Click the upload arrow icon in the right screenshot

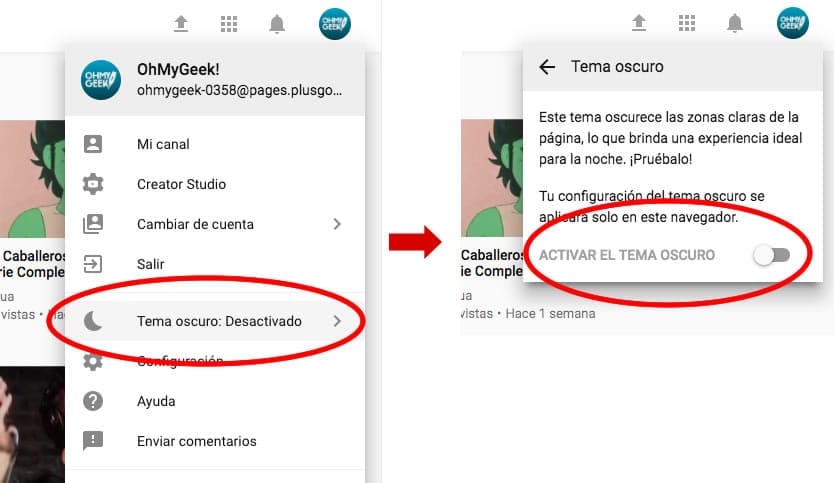point(639,23)
